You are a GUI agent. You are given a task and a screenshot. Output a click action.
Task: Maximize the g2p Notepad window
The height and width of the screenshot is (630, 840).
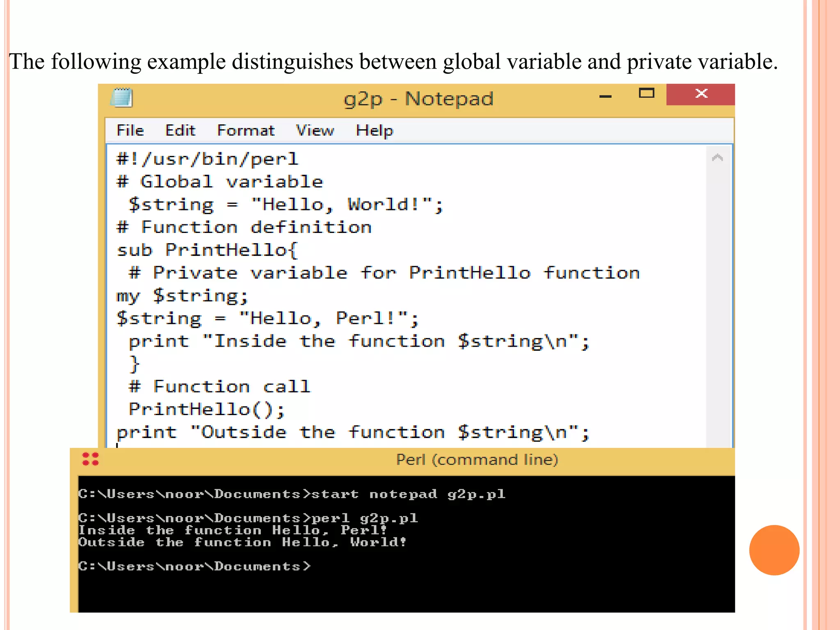click(x=646, y=94)
